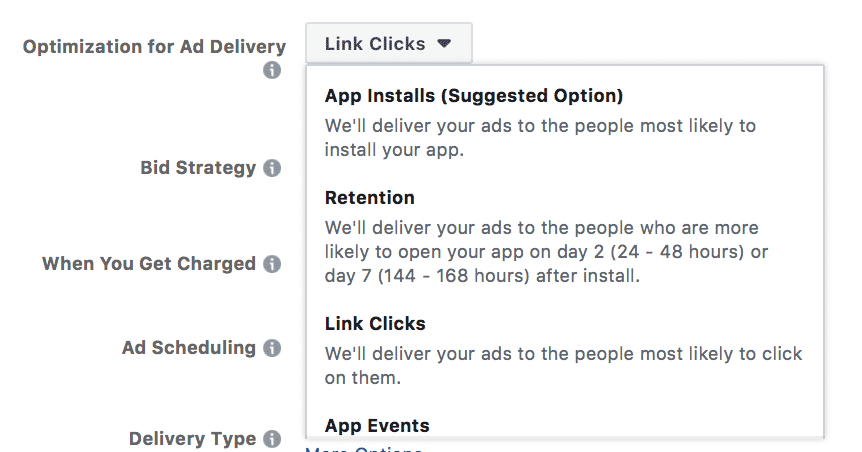
Task: Pick the App Events option
Action: (377, 426)
